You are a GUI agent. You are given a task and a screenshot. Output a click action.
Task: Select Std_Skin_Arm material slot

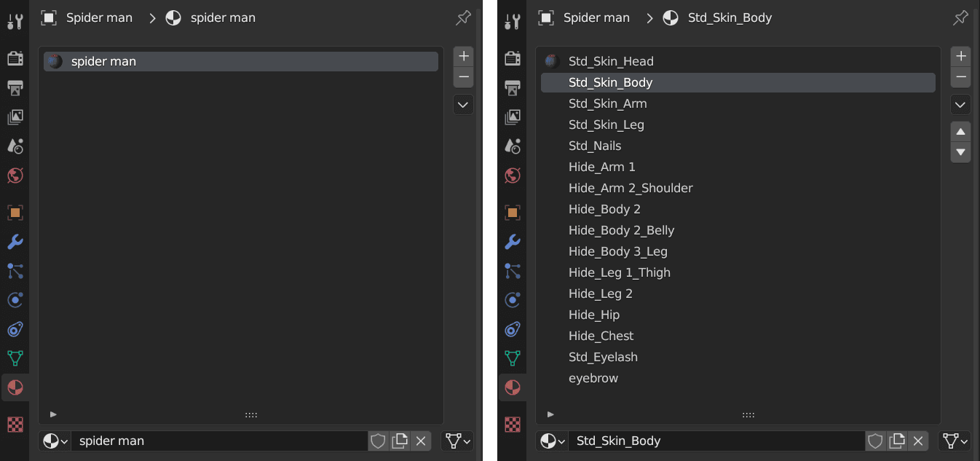(x=738, y=103)
